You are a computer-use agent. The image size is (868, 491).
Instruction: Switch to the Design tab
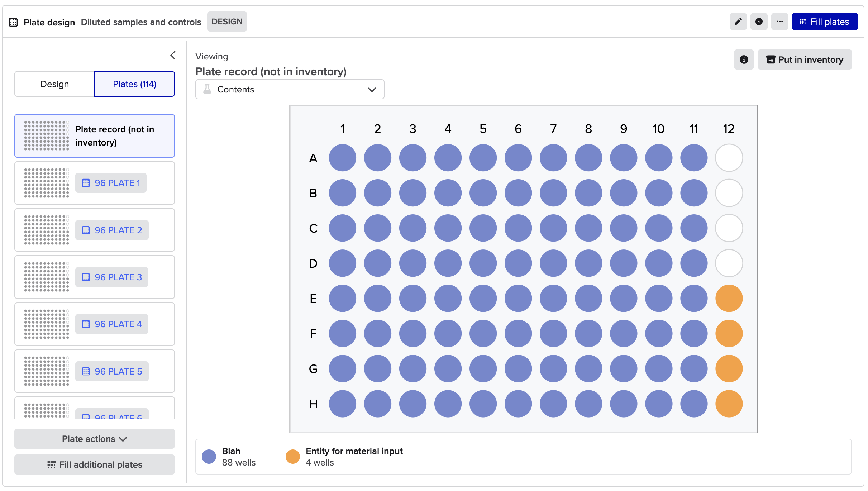[x=54, y=84]
